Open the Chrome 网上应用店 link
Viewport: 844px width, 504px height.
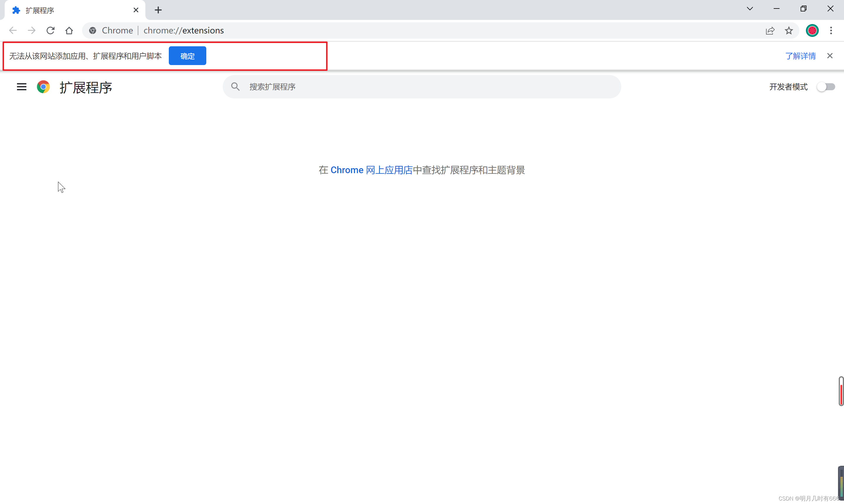coord(371,170)
